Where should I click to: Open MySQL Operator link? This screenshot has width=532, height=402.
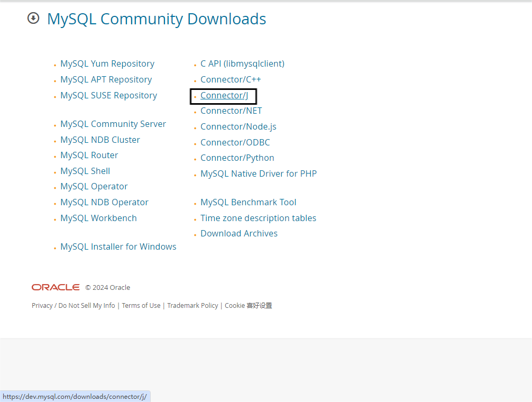click(x=94, y=187)
